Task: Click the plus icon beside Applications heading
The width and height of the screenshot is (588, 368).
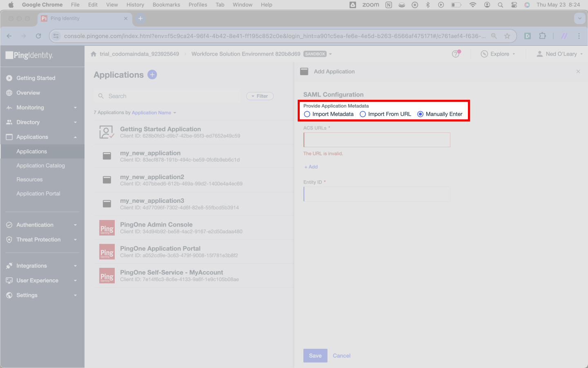Action: point(152,74)
